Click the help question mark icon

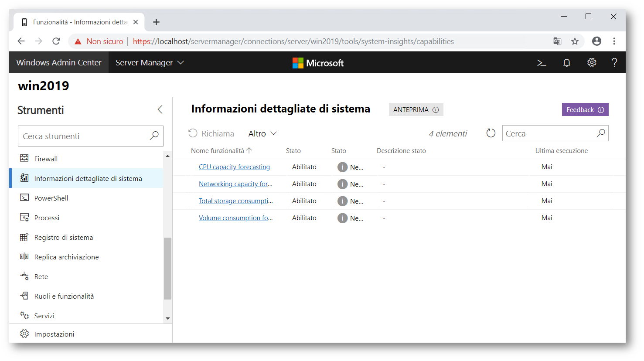click(x=614, y=63)
